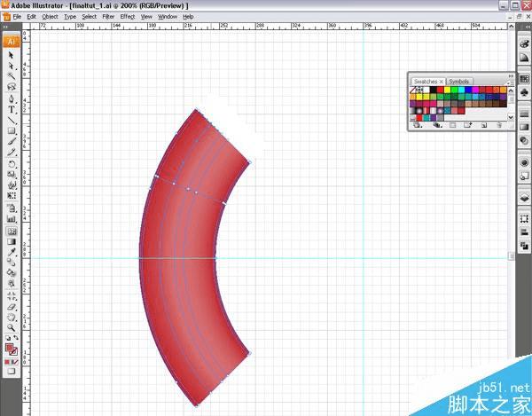Collapse the floating Swatches panel to icons
The width and height of the screenshot is (532, 416).
point(511,75)
